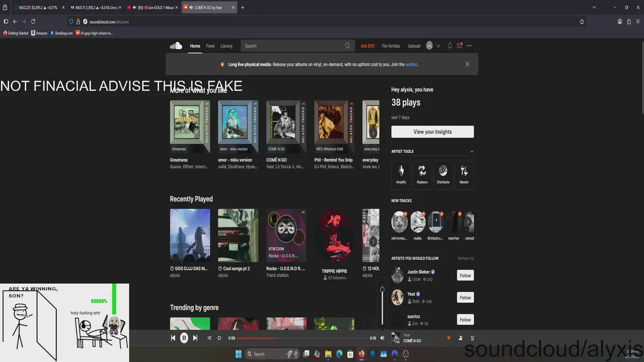Open the Feed tab
The image size is (644, 362).
(210, 46)
